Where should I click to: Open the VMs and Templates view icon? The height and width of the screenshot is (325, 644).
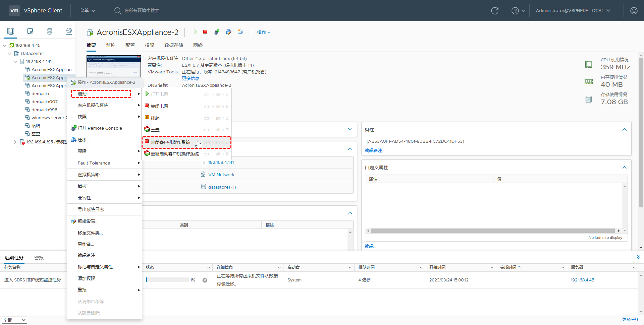[30, 31]
